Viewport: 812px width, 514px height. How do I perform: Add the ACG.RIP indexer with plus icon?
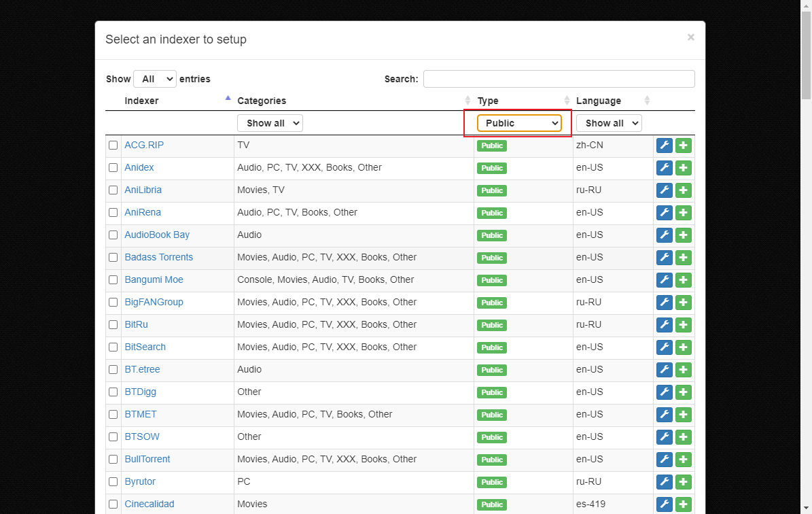(x=684, y=145)
